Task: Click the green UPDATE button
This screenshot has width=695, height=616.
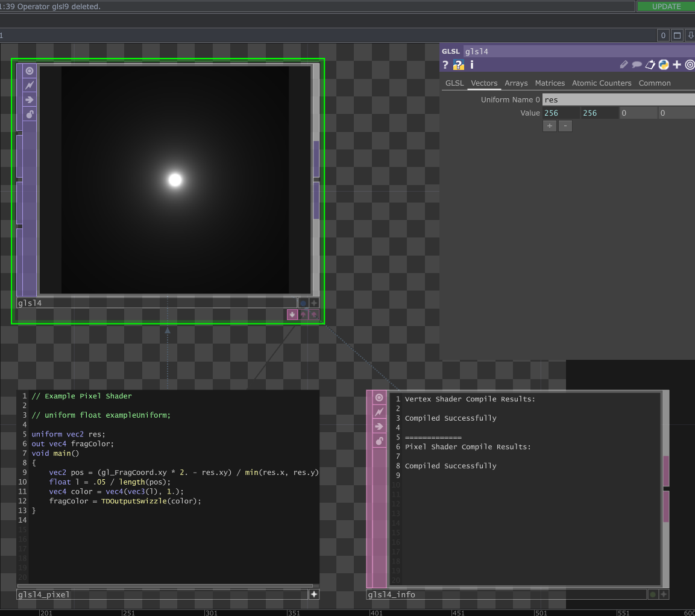Action: click(666, 7)
